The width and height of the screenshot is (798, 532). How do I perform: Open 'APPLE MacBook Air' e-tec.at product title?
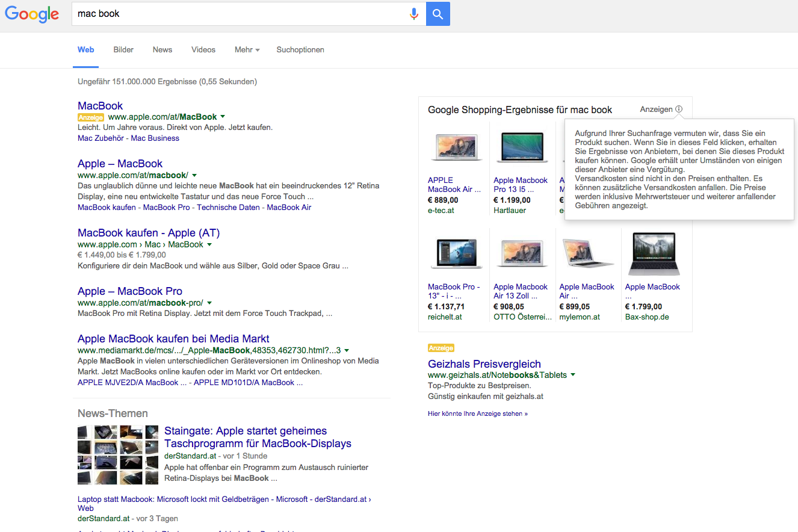click(x=454, y=185)
